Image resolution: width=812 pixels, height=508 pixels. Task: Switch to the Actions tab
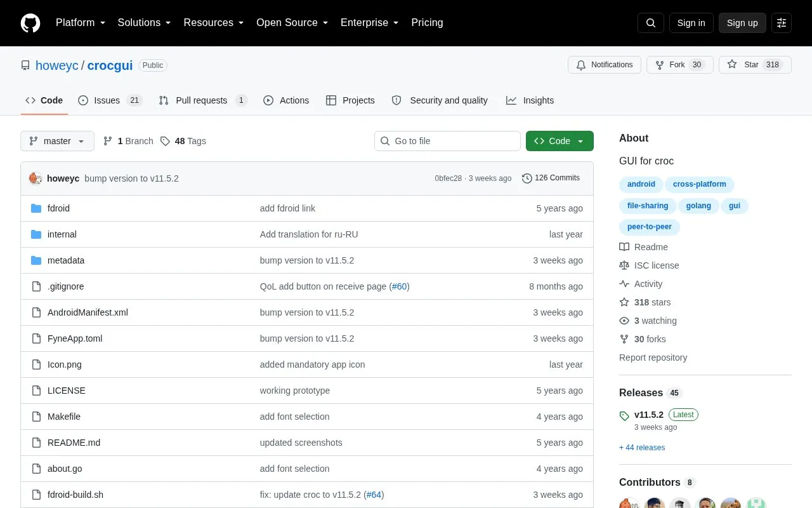pyautogui.click(x=286, y=100)
